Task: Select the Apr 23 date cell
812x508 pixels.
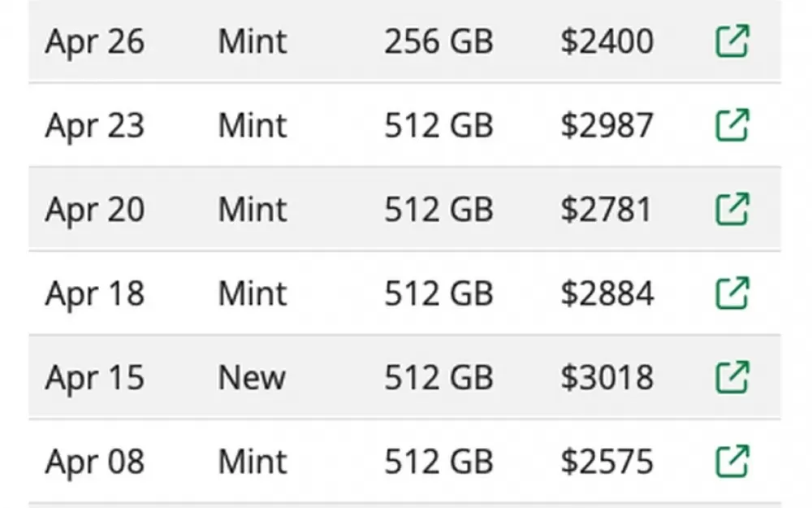Action: coord(95,126)
